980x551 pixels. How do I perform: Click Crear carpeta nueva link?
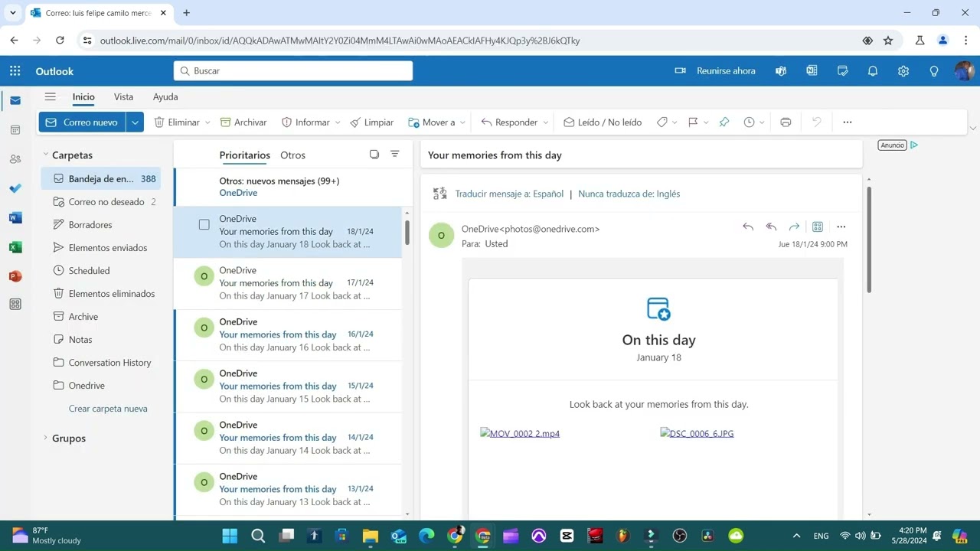tap(108, 409)
